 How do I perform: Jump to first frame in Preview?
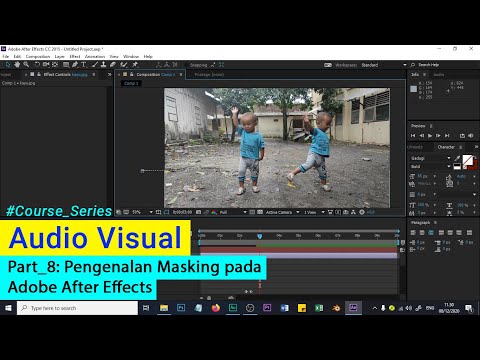413,135
